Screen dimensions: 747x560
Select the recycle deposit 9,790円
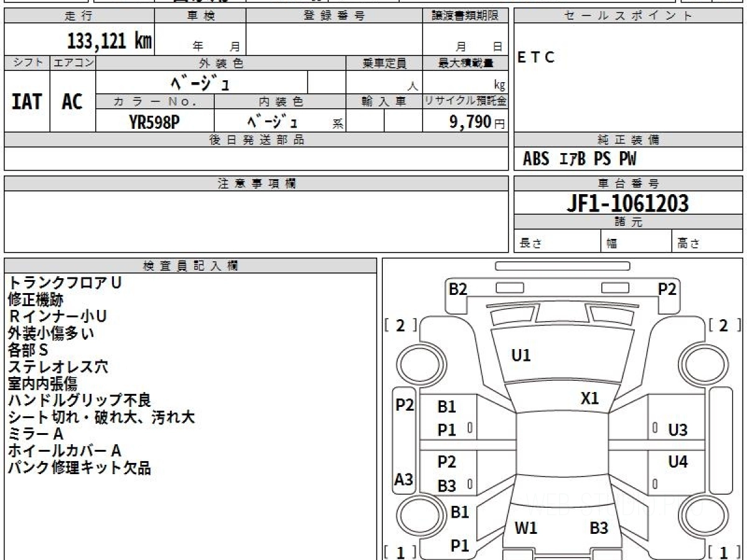477,122
